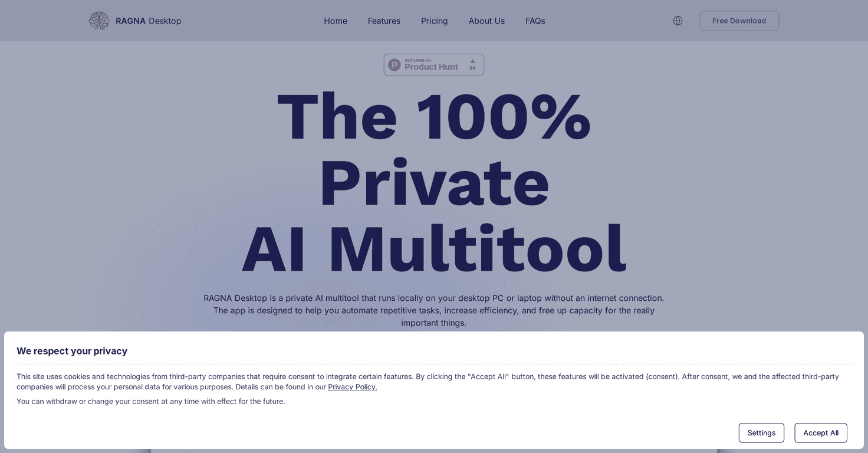
Task: Click Accept All in the cookie banner
Action: pyautogui.click(x=821, y=432)
